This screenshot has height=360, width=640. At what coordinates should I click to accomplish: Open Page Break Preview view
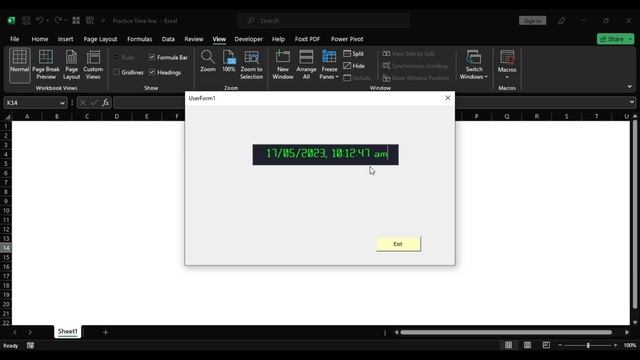click(x=46, y=64)
